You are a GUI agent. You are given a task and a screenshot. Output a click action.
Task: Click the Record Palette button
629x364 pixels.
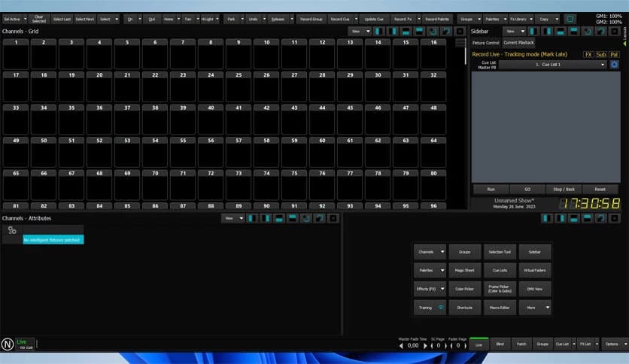[437, 19]
